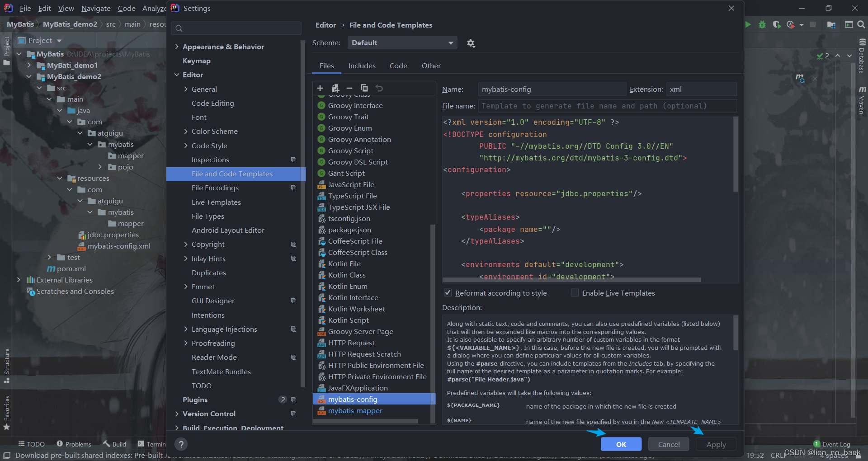Open Live Templates settings
Viewport: 868px width, 461px height.
point(216,202)
